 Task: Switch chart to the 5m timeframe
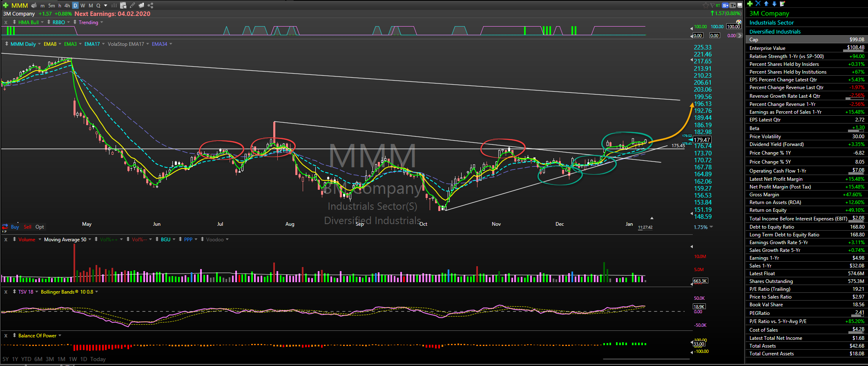pos(51,6)
